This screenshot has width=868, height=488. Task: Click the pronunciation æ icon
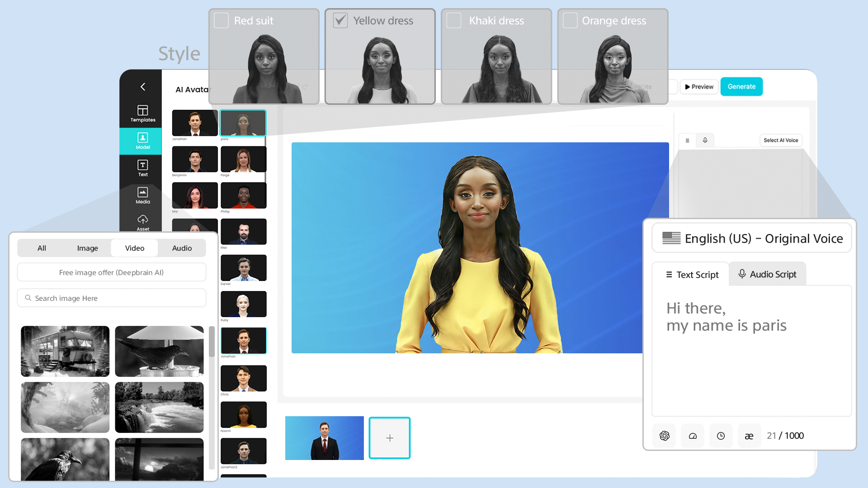point(749,436)
